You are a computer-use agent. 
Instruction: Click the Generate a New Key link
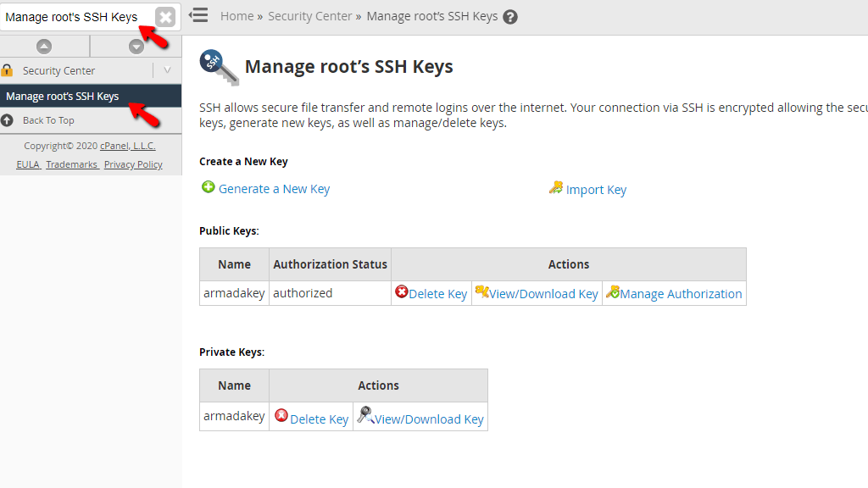pyautogui.click(x=274, y=189)
